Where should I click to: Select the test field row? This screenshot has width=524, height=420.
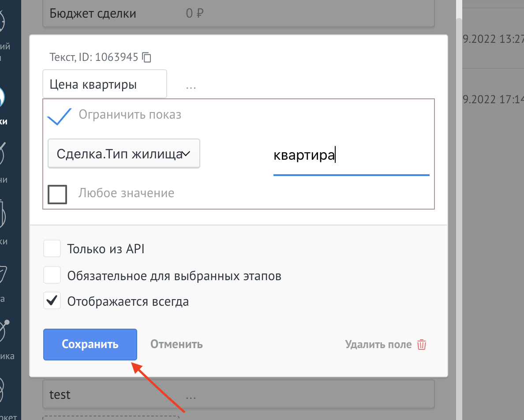pos(238,394)
